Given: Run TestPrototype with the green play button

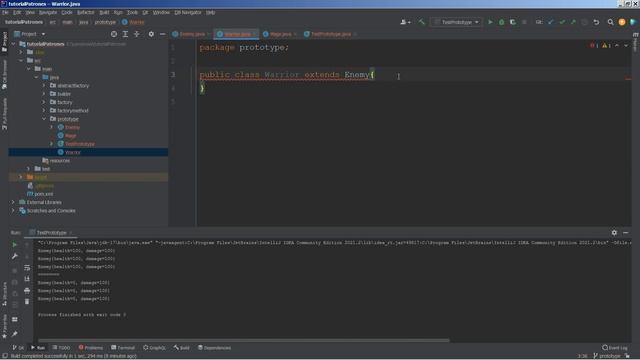Looking at the screenshot, I should (x=490, y=22).
